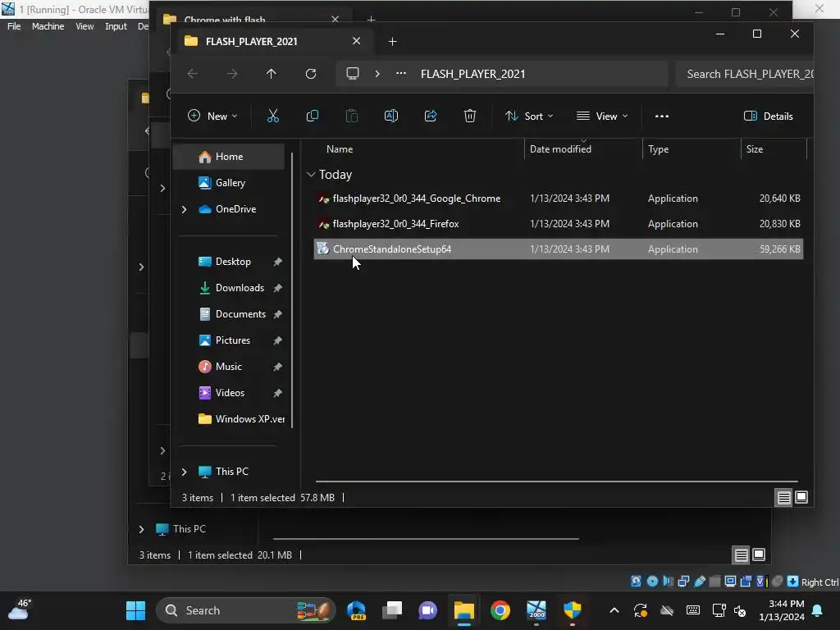
Task: Open the VirtualBox XP icon on taskbar
Action: [x=536, y=610]
